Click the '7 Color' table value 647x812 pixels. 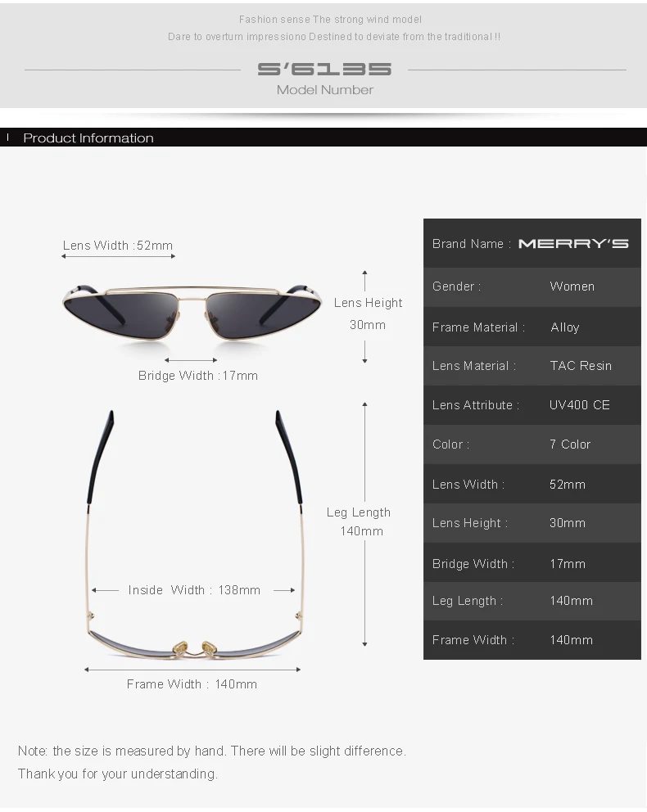[570, 444]
